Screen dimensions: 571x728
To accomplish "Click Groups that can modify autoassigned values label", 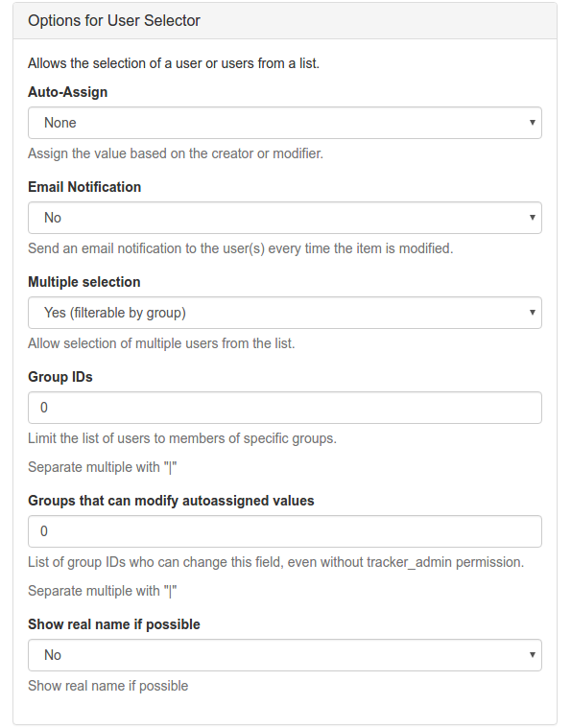I will pos(171,501).
